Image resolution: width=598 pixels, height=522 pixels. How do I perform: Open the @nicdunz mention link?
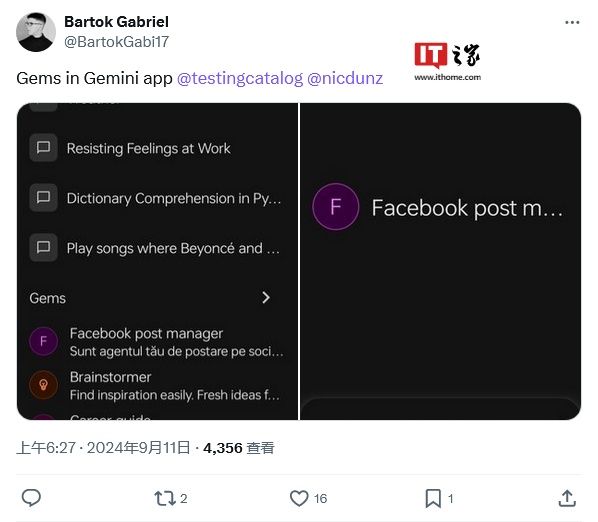(345, 79)
